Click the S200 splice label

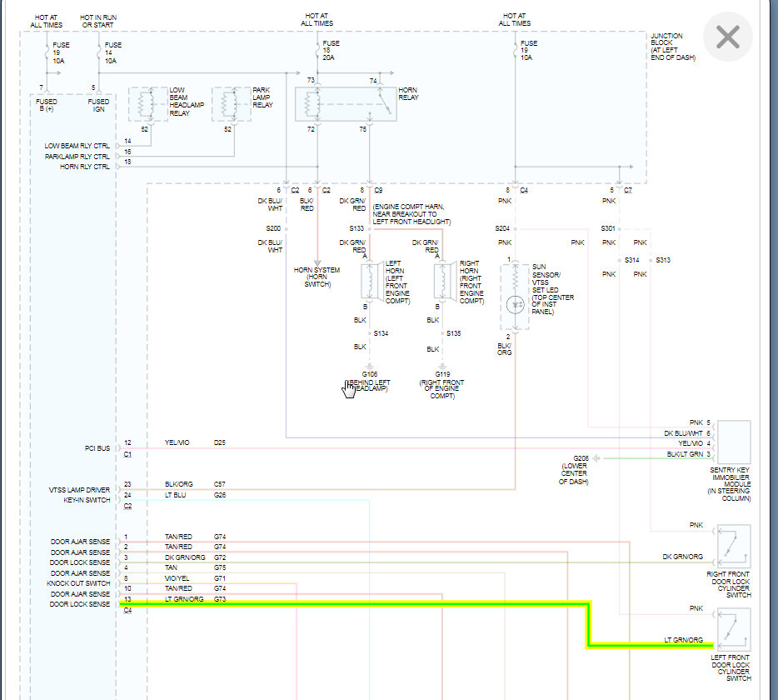point(273,228)
